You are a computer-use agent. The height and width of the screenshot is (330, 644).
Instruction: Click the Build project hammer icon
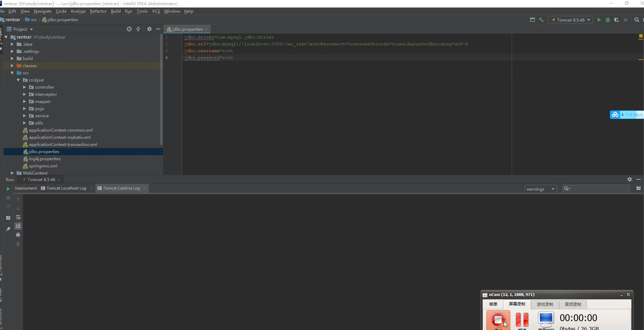point(541,20)
